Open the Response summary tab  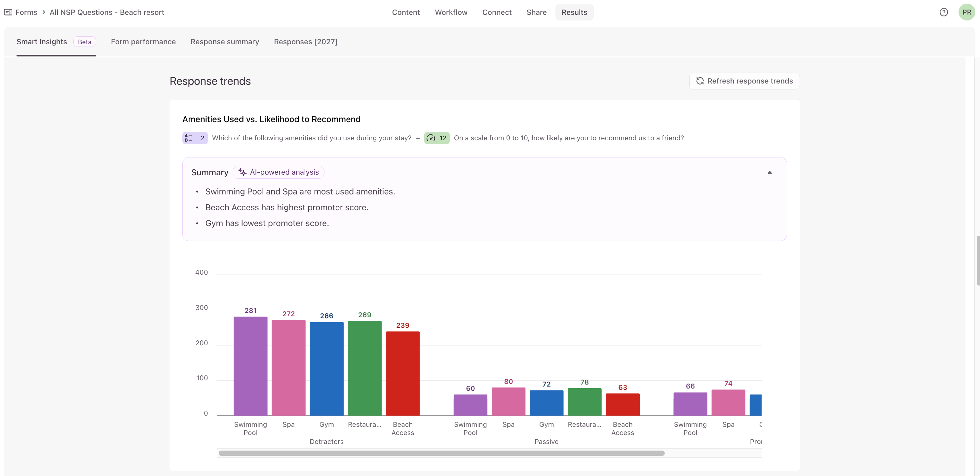click(x=225, y=42)
